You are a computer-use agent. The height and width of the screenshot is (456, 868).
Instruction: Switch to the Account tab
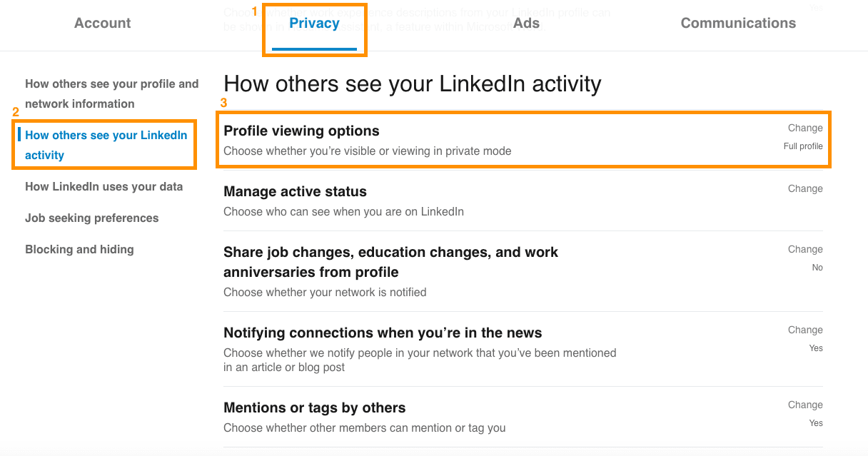click(x=102, y=22)
